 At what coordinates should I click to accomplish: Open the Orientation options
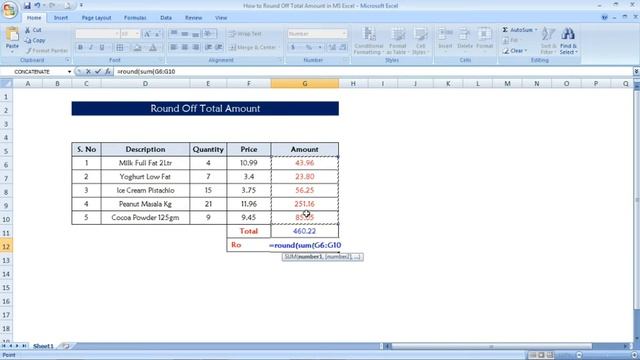pos(209,34)
